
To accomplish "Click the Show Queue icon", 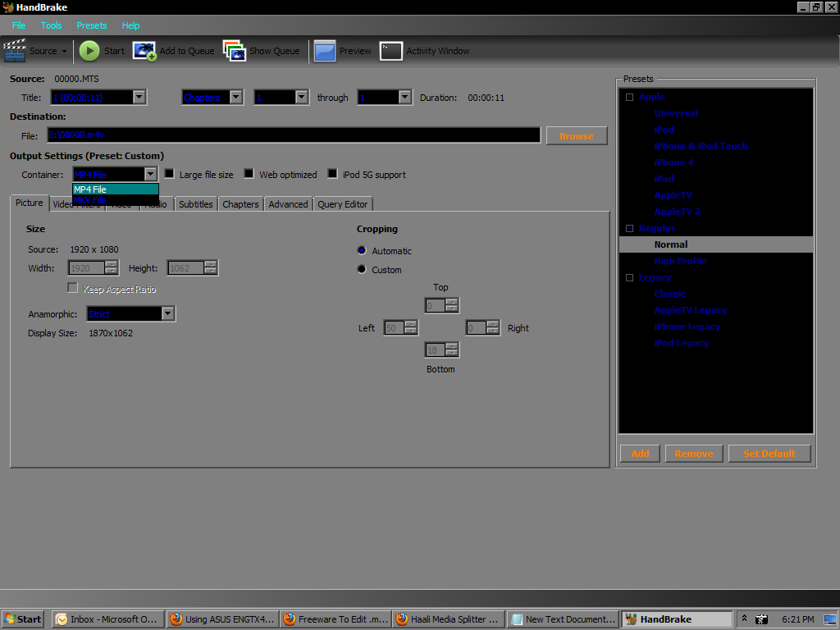I will (234, 51).
